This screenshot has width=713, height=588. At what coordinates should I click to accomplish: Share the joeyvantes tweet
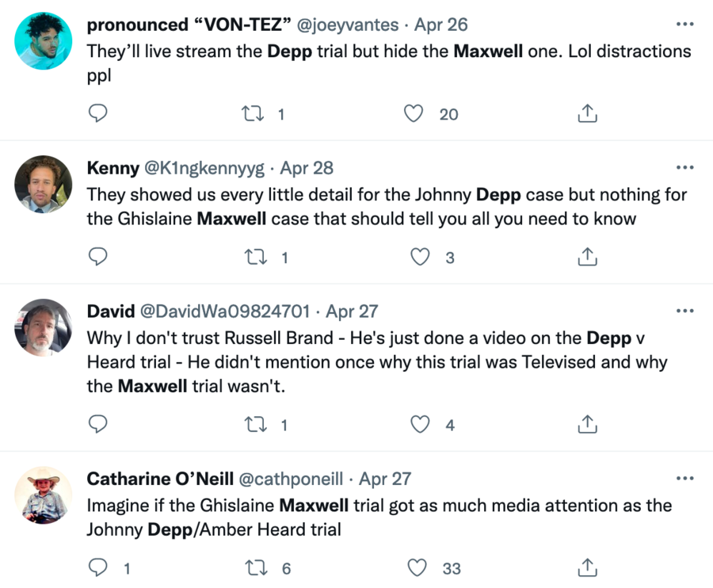586,114
